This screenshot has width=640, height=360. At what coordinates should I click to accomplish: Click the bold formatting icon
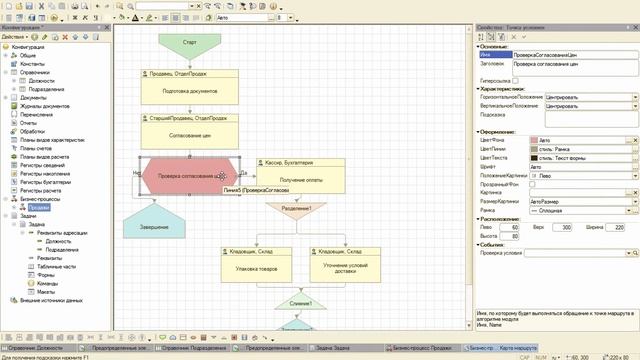tap(75, 18)
